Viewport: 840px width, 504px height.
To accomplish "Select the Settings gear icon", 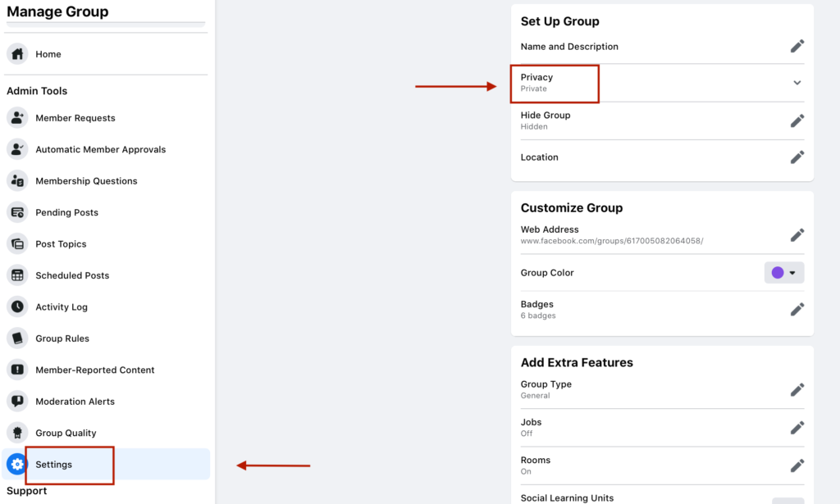I will 16,465.
